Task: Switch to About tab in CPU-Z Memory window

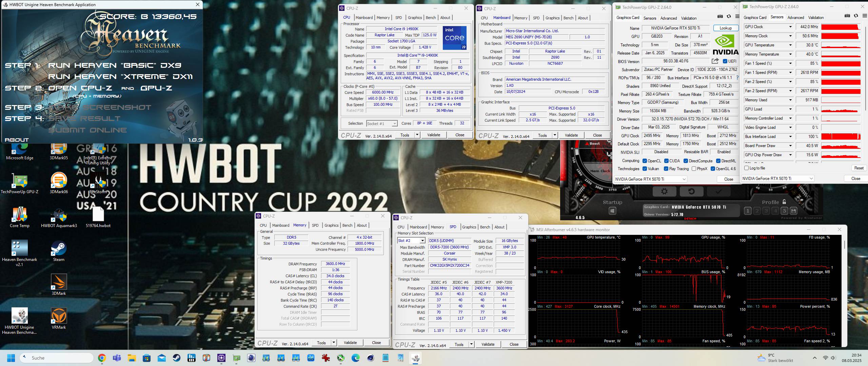Action: pos(361,225)
